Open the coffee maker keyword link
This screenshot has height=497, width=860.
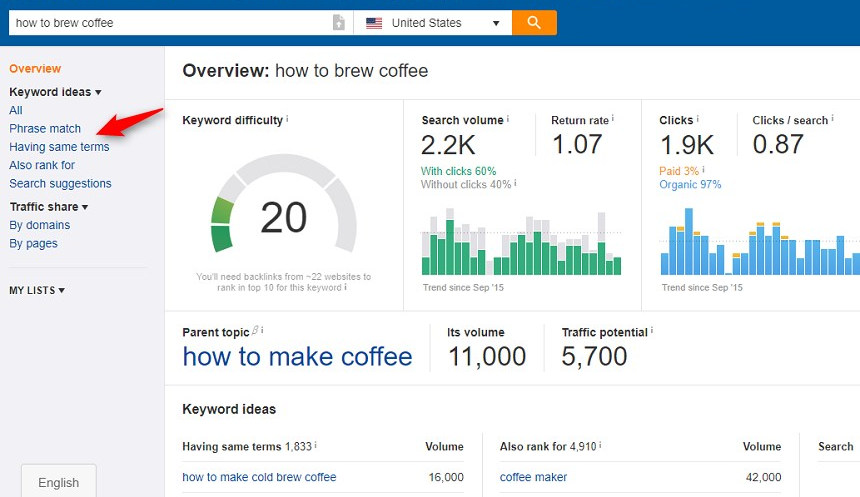[533, 477]
